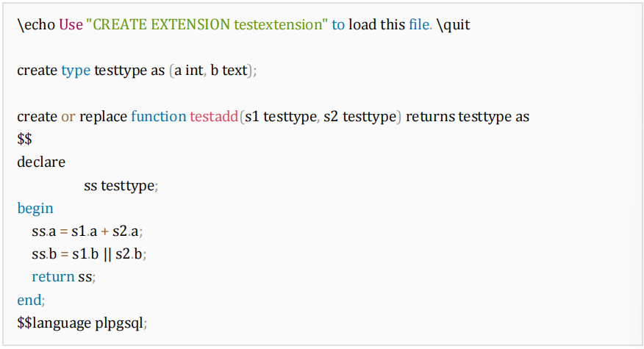This screenshot has height=349, width=644.
Task: Click the "function" keyword
Action: [x=158, y=116]
